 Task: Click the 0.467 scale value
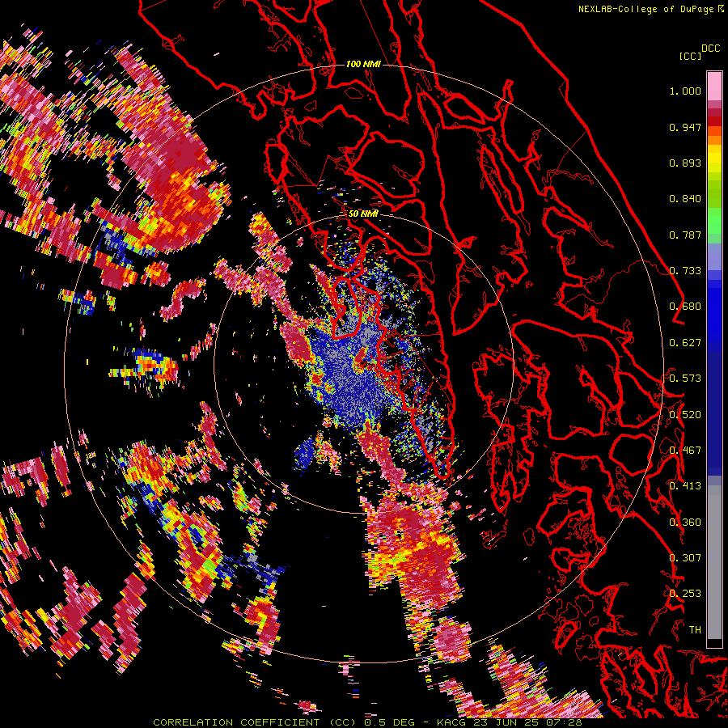point(685,451)
